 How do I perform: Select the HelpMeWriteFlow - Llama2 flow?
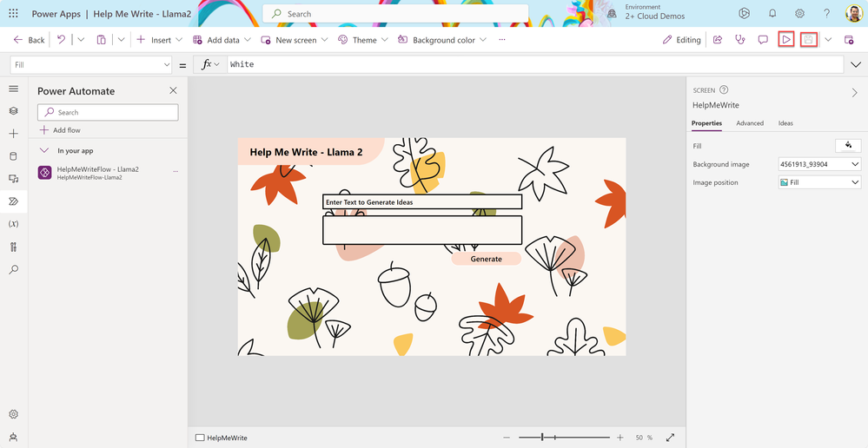coord(98,173)
